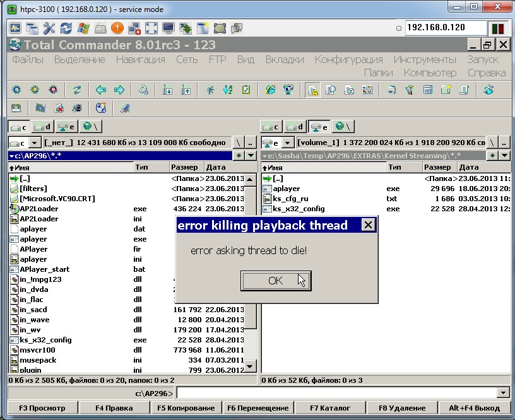The image size is (515, 420).
Task: Click the clipboard checklist toolbar icon
Action: (246, 90)
